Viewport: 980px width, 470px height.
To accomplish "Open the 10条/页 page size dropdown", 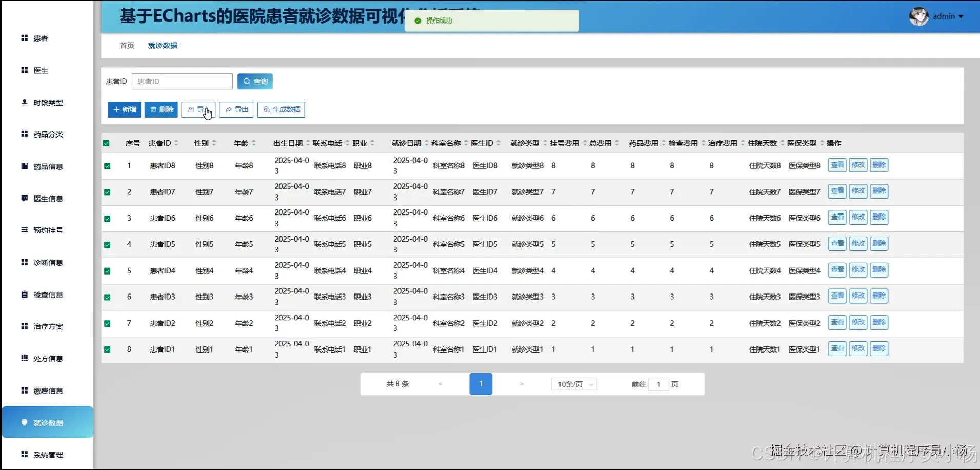I will point(574,384).
